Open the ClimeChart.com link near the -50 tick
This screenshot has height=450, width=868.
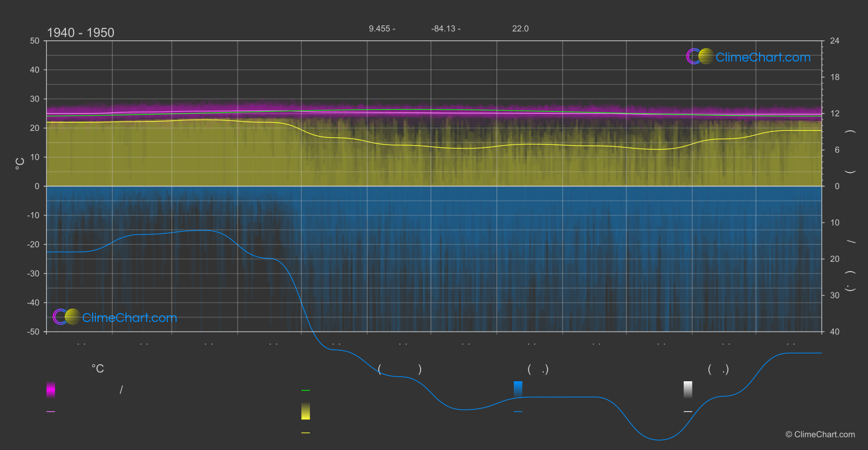129,318
